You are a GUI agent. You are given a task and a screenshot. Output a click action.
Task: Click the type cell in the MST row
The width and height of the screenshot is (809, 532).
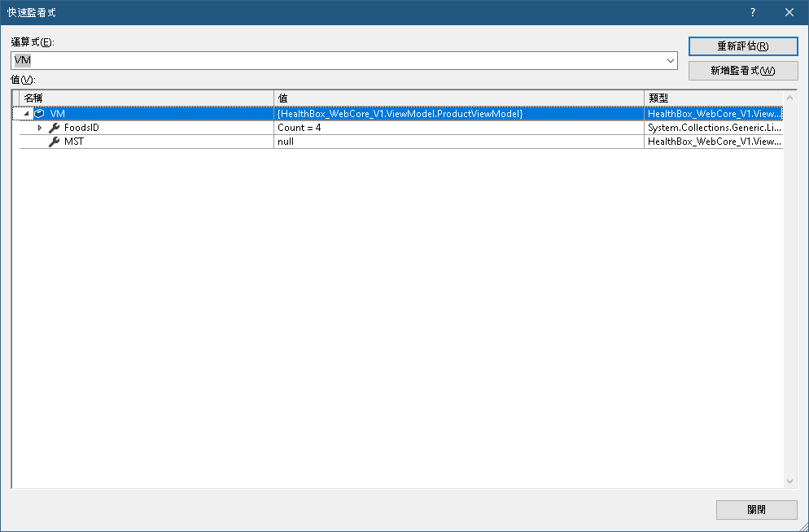714,142
